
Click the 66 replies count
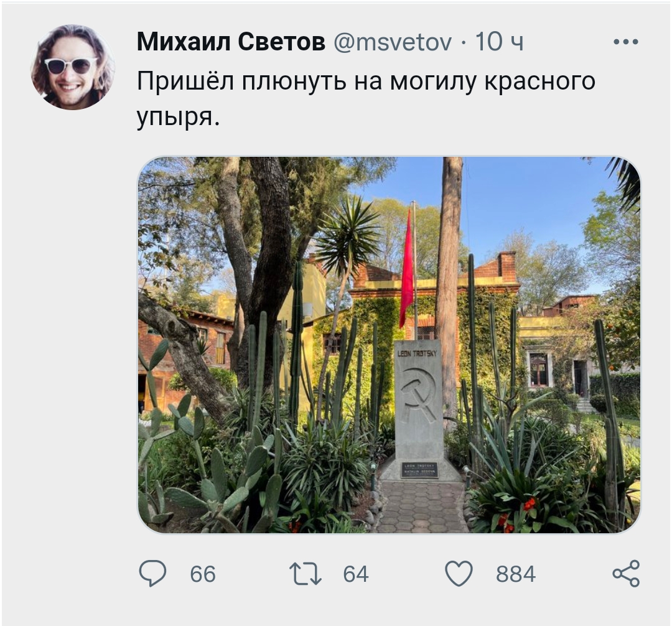(203, 574)
